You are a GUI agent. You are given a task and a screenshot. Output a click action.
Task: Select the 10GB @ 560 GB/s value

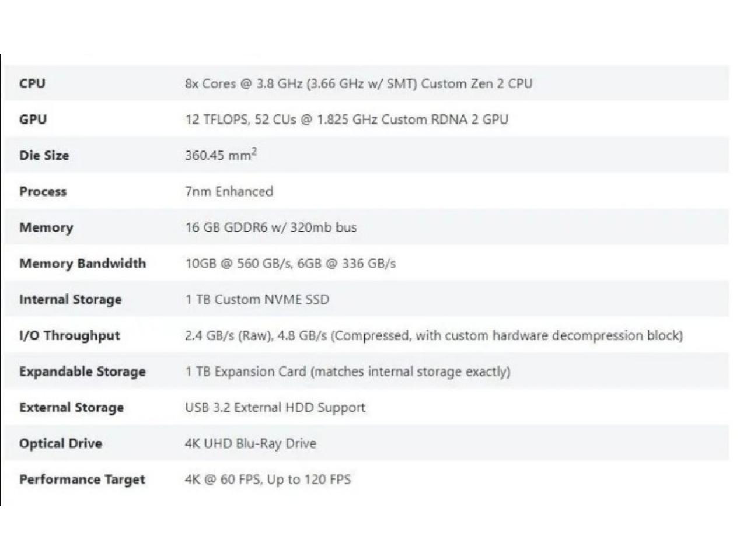(290, 264)
